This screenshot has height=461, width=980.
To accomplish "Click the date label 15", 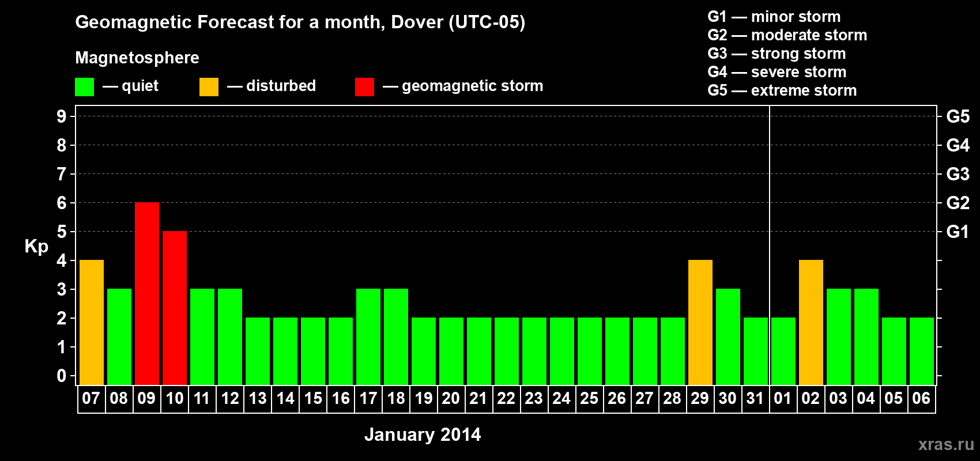I will coord(312,398).
